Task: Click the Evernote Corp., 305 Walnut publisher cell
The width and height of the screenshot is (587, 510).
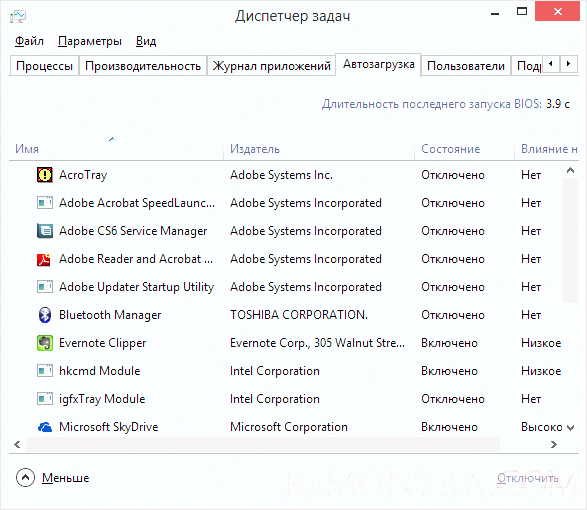Action: coord(317,343)
